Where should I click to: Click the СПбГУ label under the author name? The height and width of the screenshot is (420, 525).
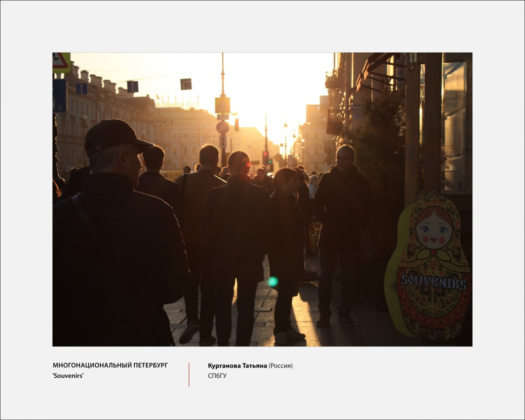click(x=218, y=375)
